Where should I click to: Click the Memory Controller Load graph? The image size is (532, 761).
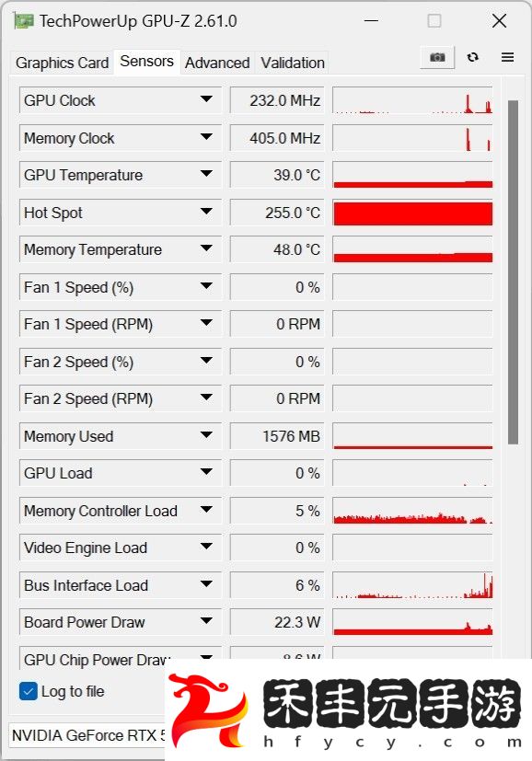click(x=412, y=511)
